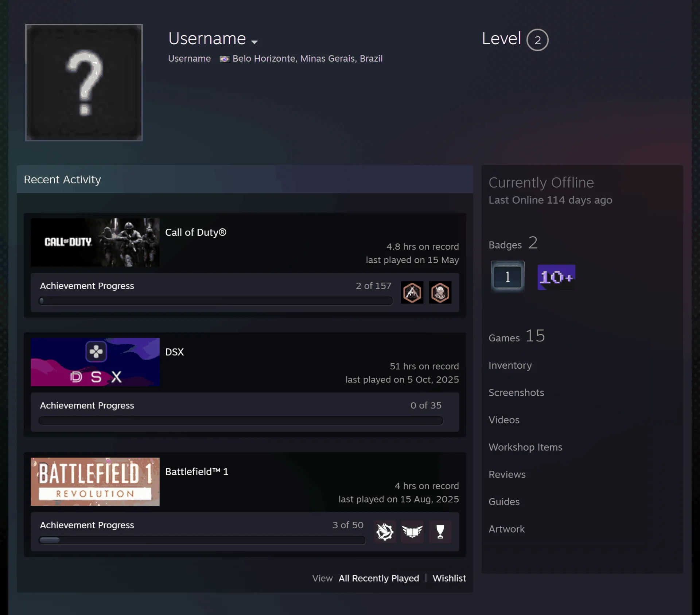This screenshot has height=615, width=700.
Task: Click the Brazil flag icon
Action: coord(225,59)
